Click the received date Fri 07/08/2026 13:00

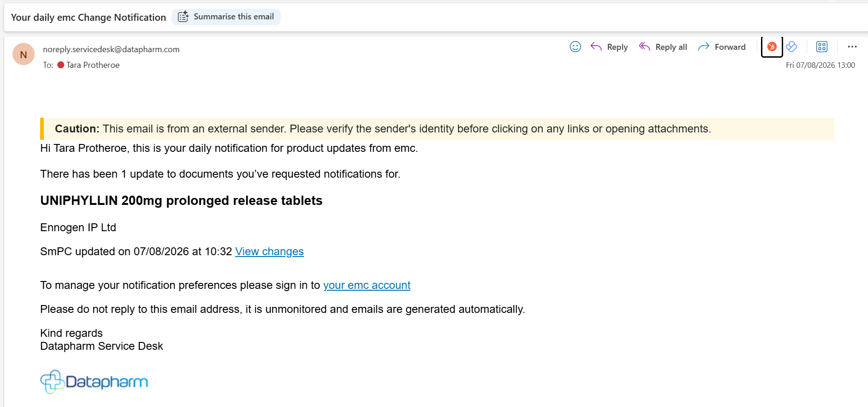[820, 65]
